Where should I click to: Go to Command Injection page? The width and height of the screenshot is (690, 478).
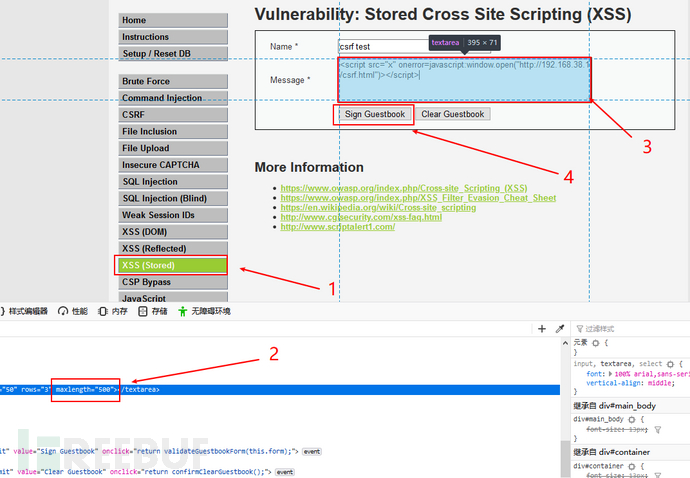tap(173, 98)
